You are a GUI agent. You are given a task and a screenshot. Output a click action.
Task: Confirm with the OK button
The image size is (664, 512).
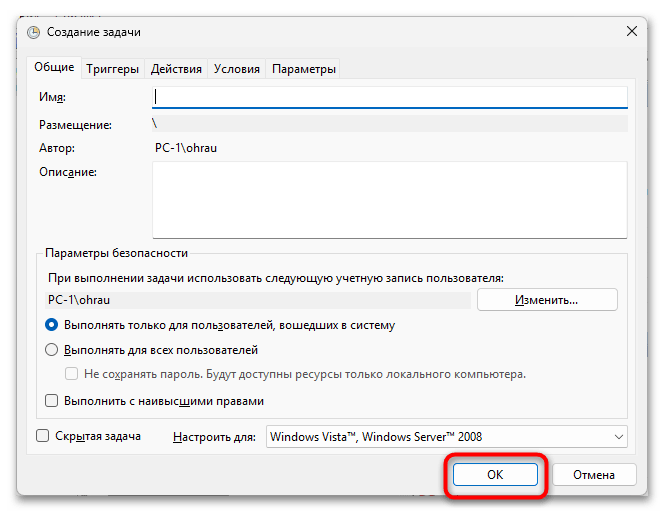(495, 474)
